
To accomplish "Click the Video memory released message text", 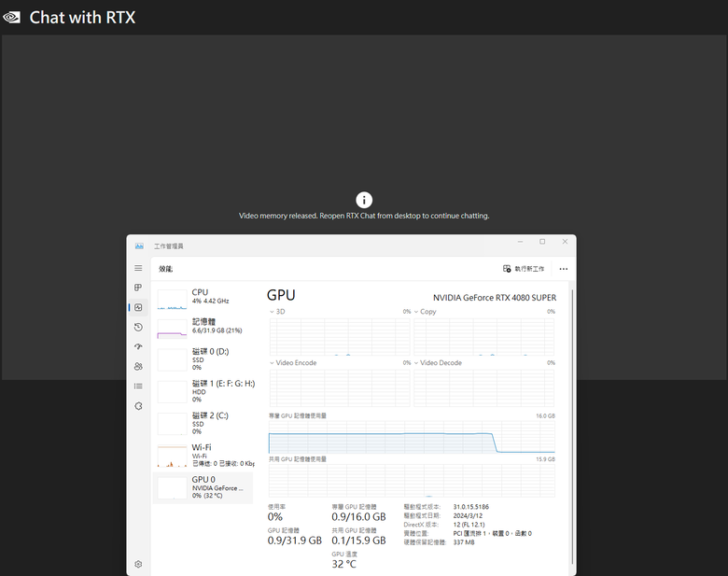I will click(364, 216).
